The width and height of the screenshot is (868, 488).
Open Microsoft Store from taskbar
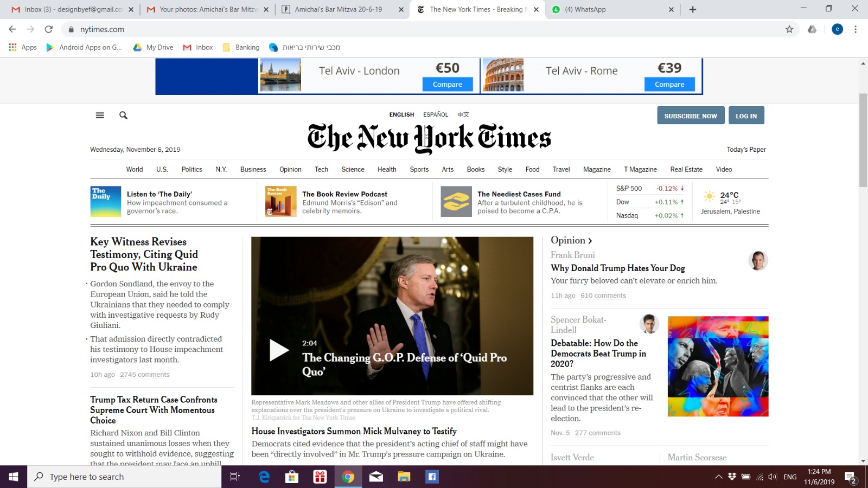click(x=292, y=477)
